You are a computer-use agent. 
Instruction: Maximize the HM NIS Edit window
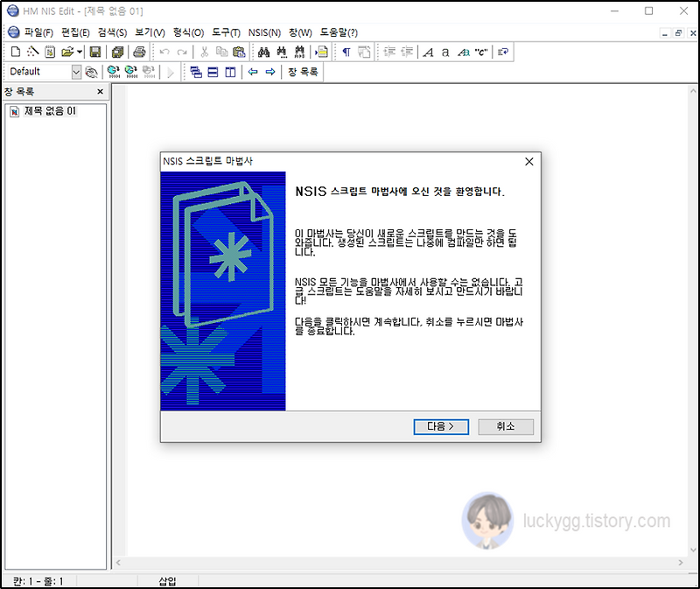(x=648, y=11)
